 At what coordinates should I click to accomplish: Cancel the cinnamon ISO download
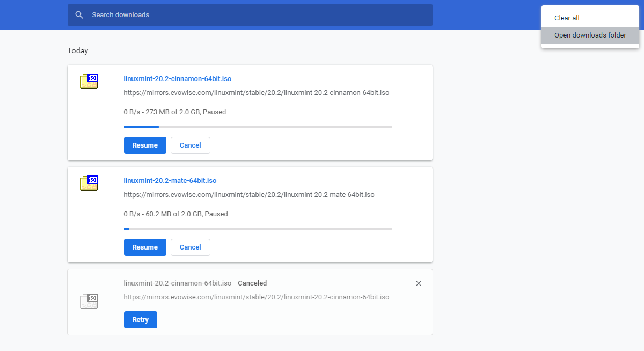(x=190, y=145)
